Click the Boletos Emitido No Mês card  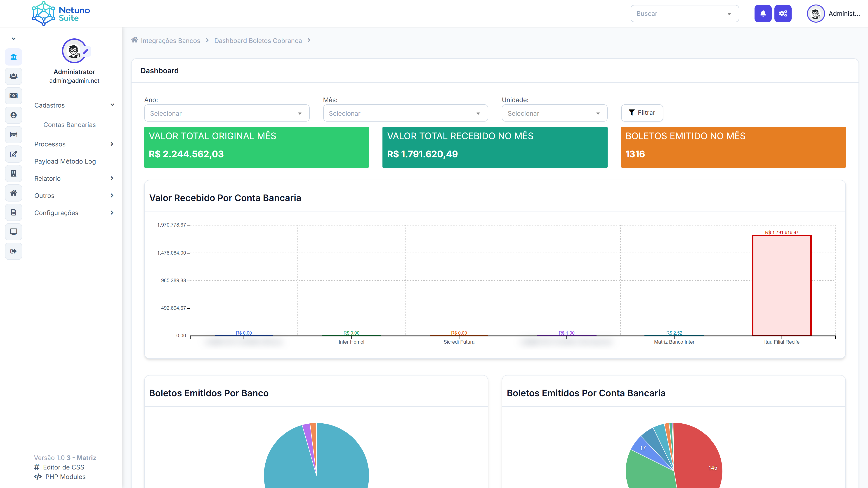(x=733, y=147)
